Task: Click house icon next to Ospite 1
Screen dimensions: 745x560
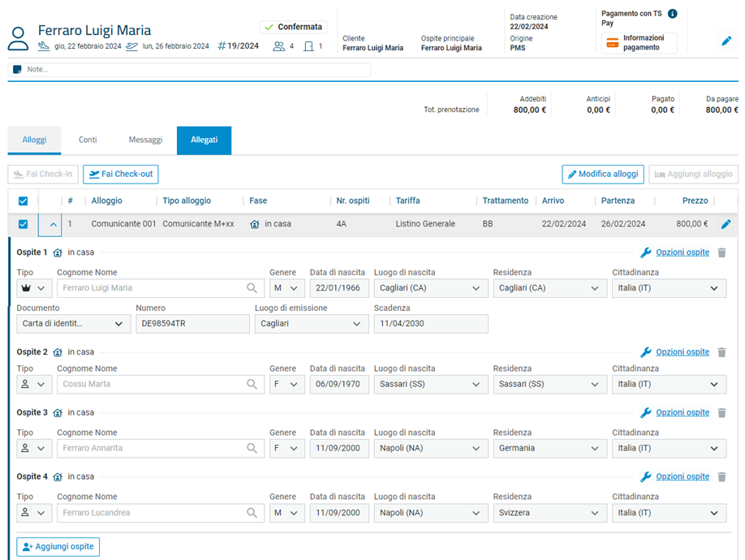Action: click(x=58, y=252)
